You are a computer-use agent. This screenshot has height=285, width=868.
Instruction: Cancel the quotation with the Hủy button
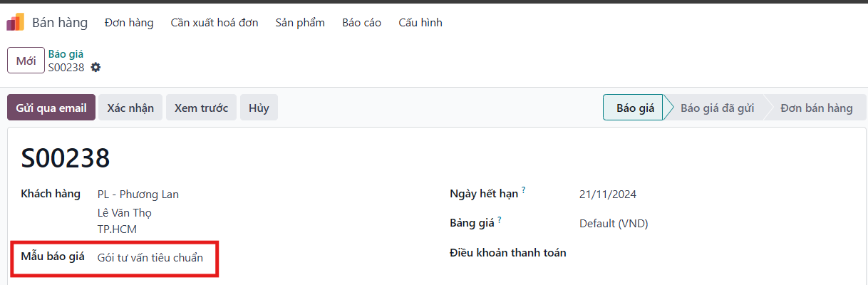point(259,108)
